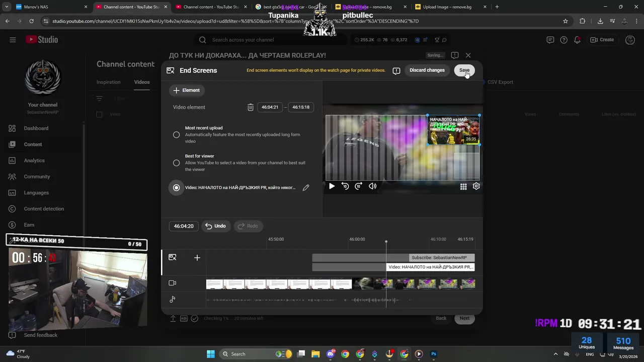Screen dimensions: 644x362
Task: Reload the browser page
Action: [31, 21]
